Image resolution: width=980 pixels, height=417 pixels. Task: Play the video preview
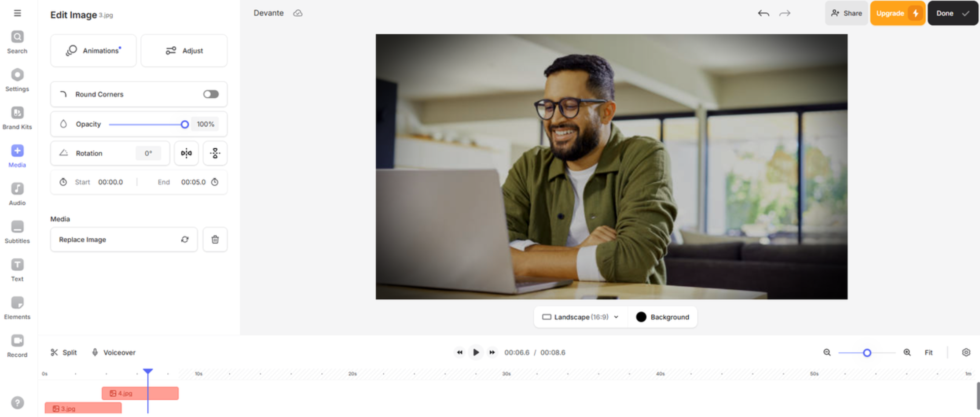(x=476, y=352)
